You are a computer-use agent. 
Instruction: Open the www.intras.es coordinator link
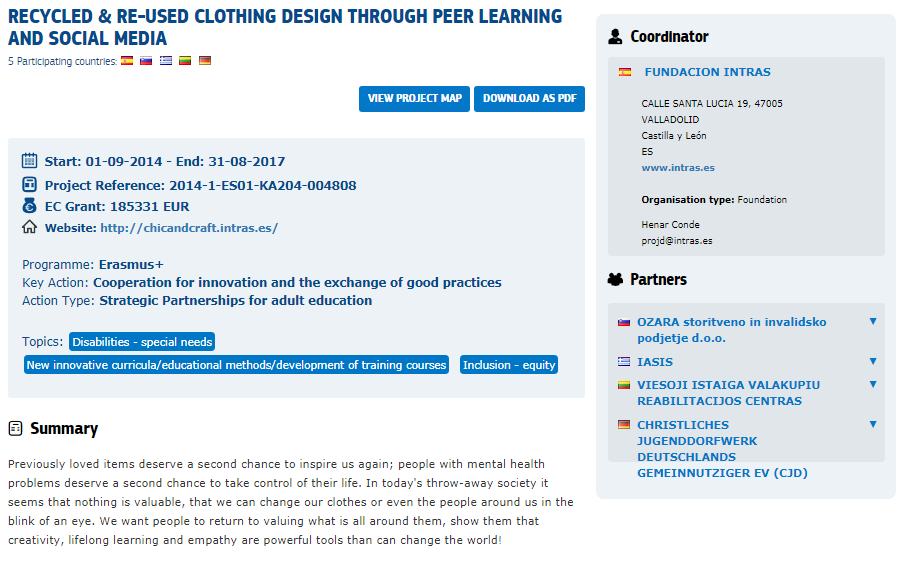click(x=678, y=168)
